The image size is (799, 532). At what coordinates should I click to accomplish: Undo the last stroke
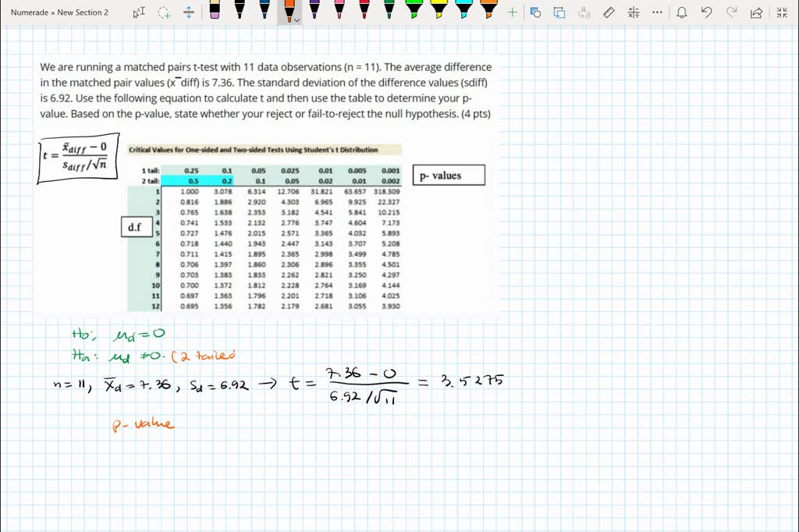pos(707,12)
